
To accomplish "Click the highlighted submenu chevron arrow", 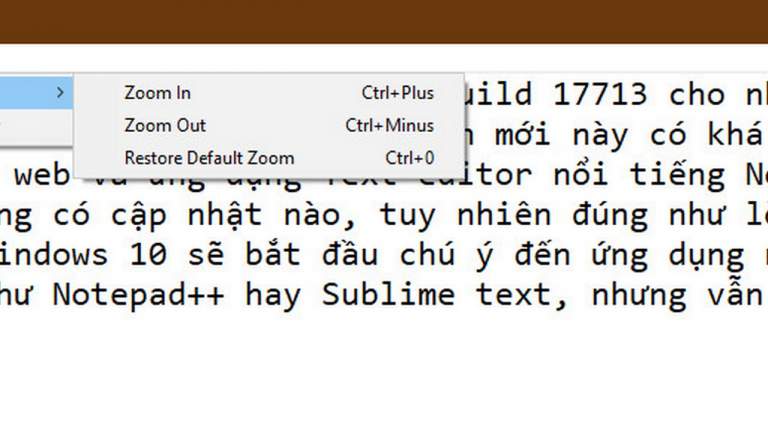I will (60, 92).
